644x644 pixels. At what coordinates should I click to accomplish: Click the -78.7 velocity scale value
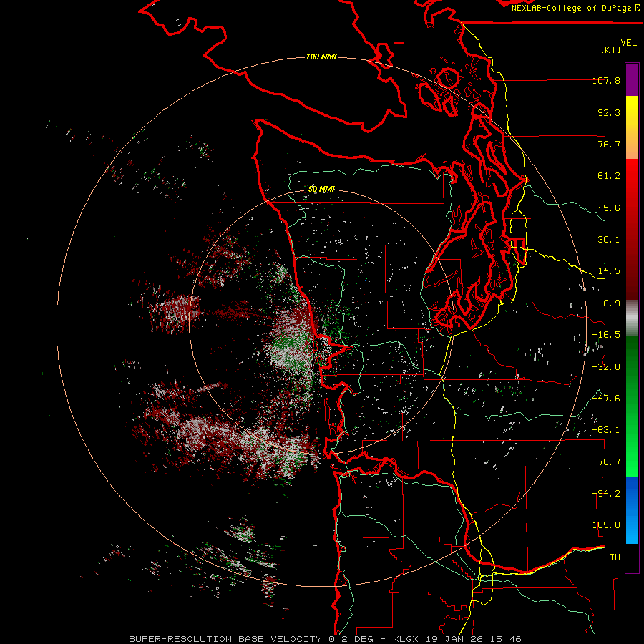click(x=606, y=462)
